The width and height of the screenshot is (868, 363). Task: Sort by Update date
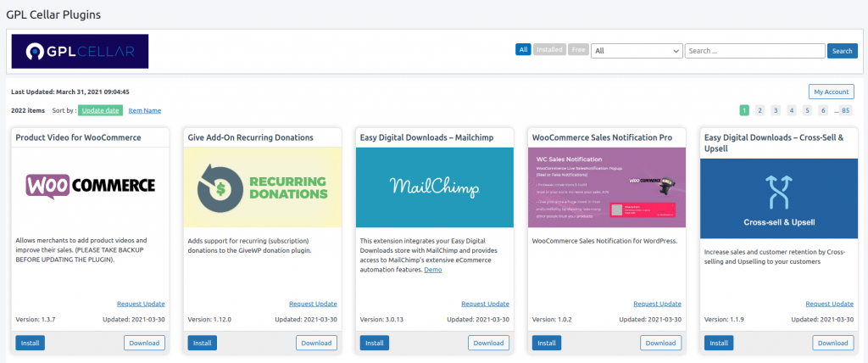(x=100, y=110)
